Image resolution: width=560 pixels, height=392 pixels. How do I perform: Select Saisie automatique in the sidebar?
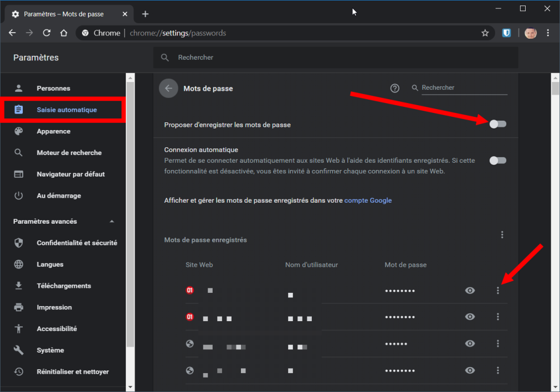pyautogui.click(x=66, y=110)
